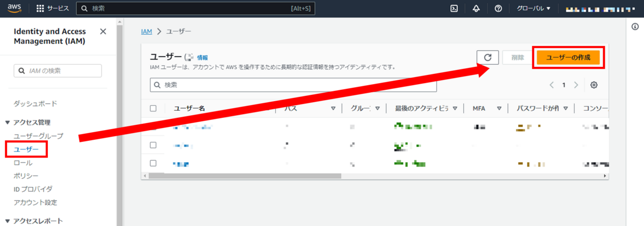Open the help question mark icon
644x226 pixels.
(498, 9)
